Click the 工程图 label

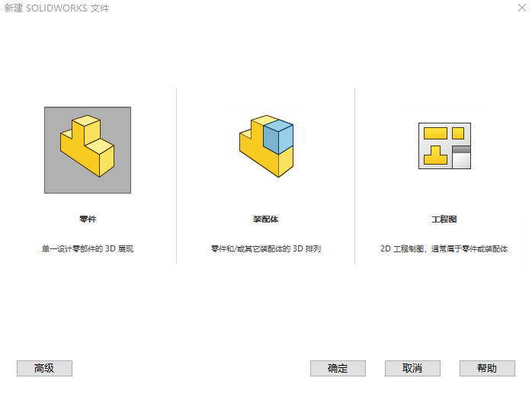pyautogui.click(x=444, y=219)
